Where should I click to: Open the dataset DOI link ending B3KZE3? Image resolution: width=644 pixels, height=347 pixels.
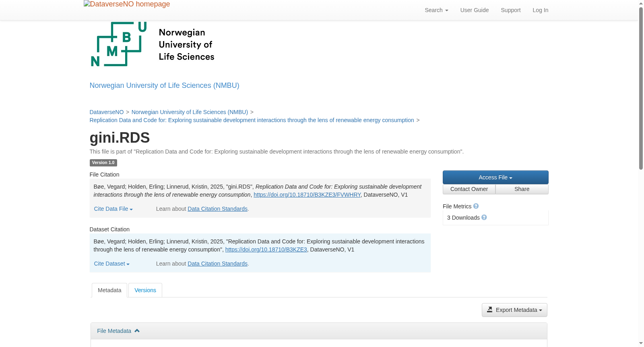click(x=266, y=249)
